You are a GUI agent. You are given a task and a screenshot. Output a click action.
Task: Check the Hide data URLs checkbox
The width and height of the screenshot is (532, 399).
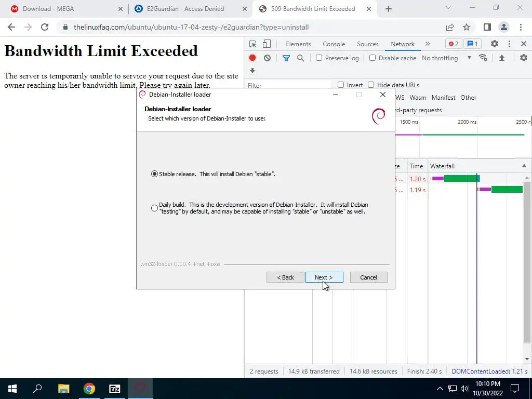coord(371,85)
